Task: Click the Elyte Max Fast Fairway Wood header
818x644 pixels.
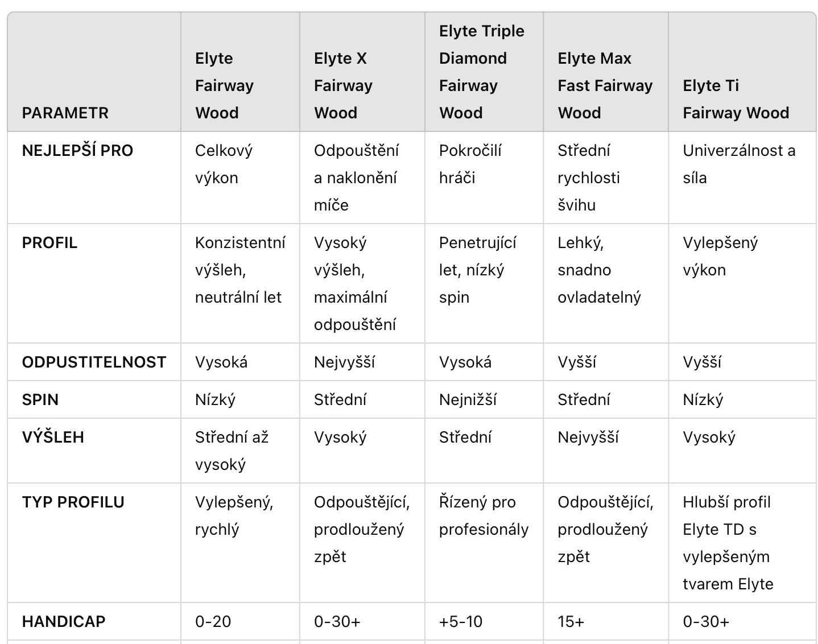Action: (605, 85)
